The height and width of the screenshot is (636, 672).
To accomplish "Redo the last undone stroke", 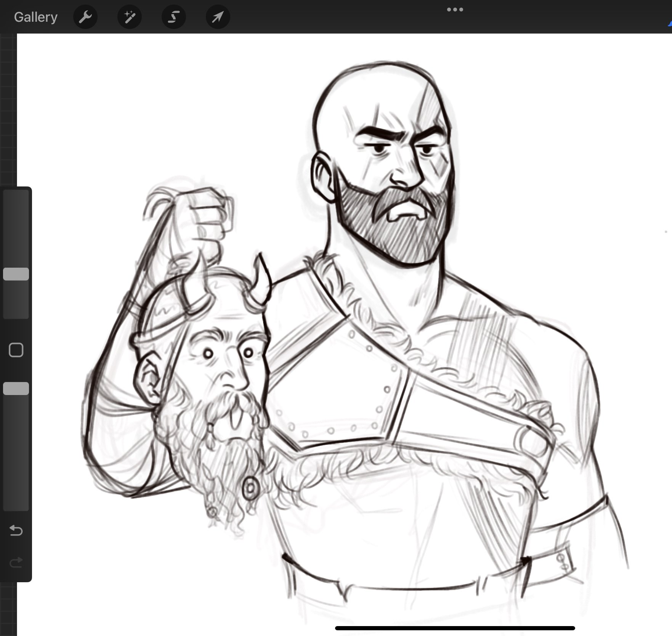I will [16, 562].
